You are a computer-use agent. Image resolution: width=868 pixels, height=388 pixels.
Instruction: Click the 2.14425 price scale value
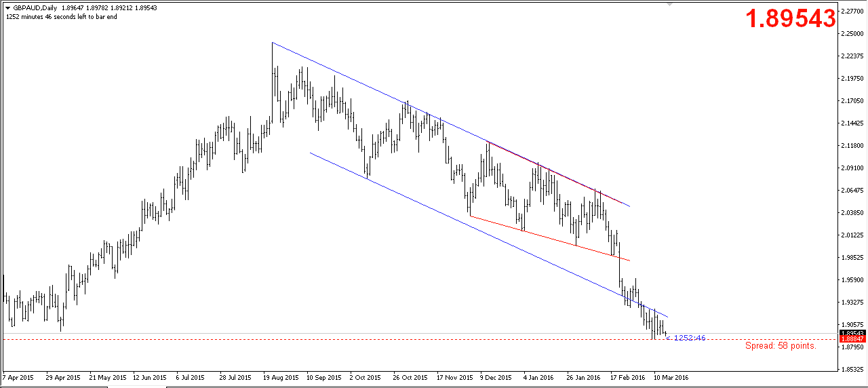[852, 123]
